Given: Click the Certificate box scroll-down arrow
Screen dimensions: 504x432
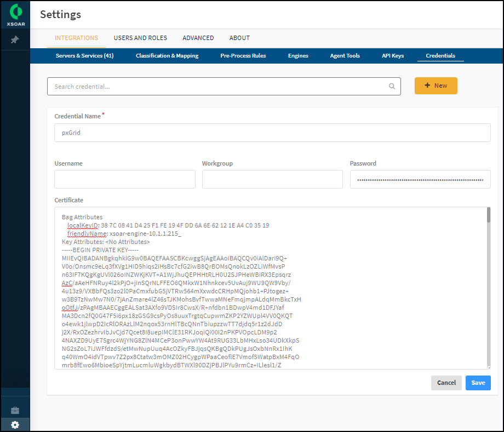Looking at the screenshot, I should [x=488, y=366].
